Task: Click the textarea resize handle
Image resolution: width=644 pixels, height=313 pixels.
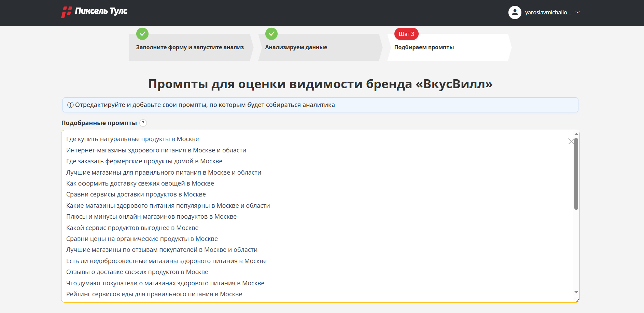Action: pyautogui.click(x=577, y=300)
